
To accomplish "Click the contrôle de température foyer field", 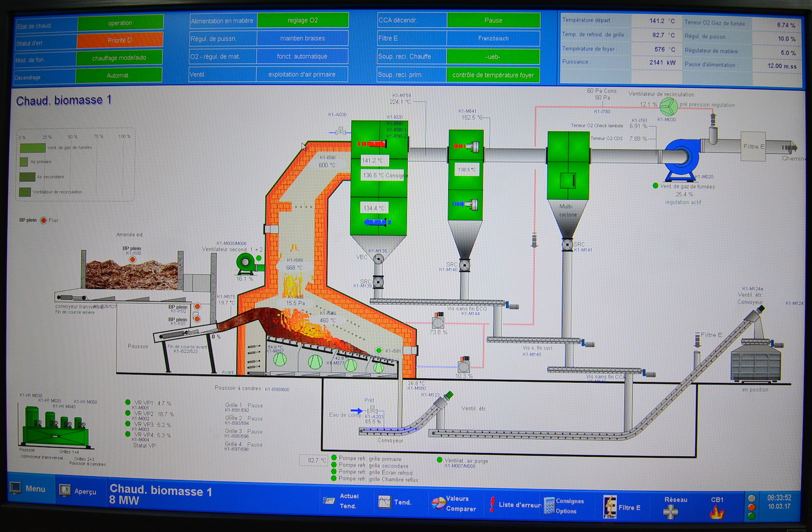I will tap(493, 75).
